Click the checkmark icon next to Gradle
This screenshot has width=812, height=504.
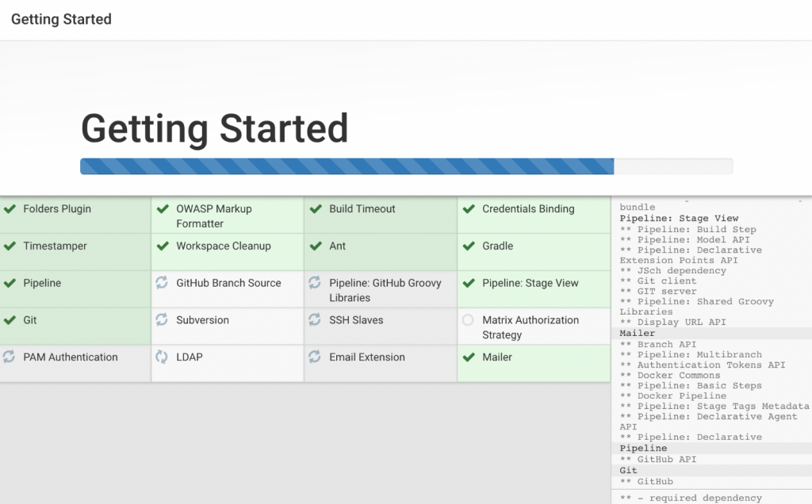469,246
